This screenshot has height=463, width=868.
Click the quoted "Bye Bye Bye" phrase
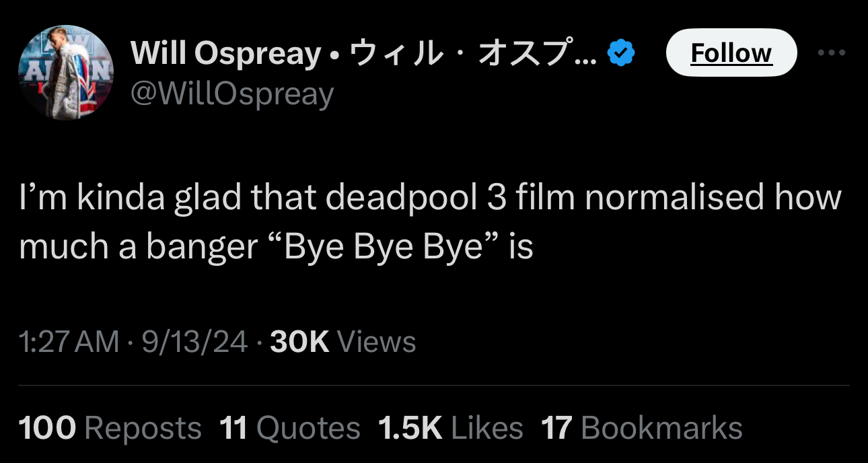[386, 247]
